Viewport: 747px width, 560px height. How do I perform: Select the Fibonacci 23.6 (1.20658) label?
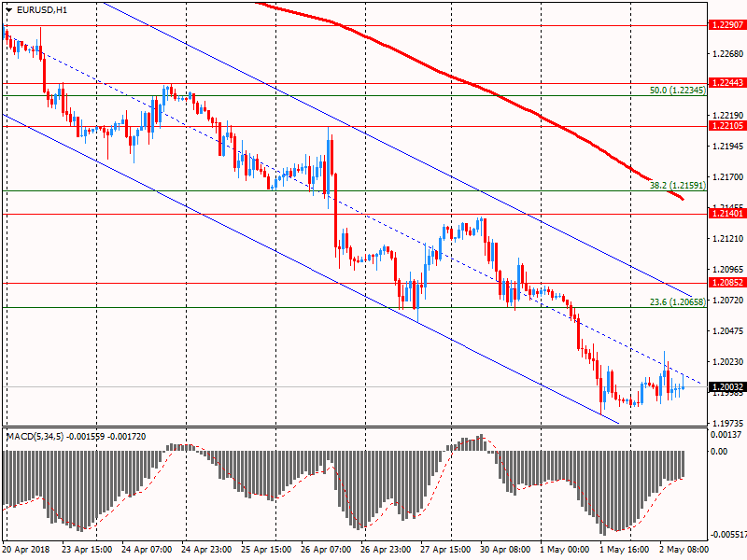click(x=678, y=301)
